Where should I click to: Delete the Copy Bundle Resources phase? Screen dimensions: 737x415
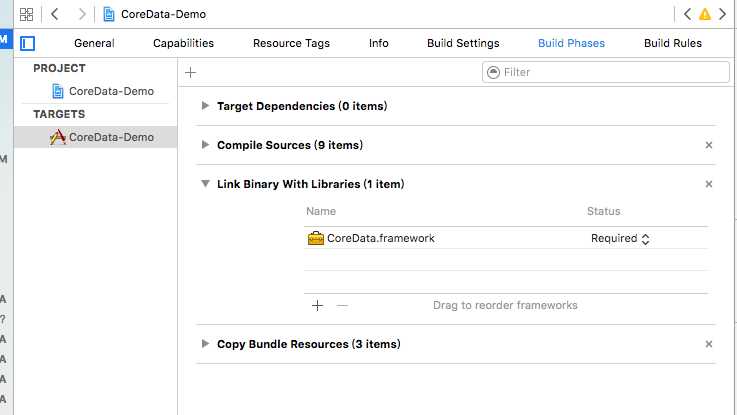point(709,345)
